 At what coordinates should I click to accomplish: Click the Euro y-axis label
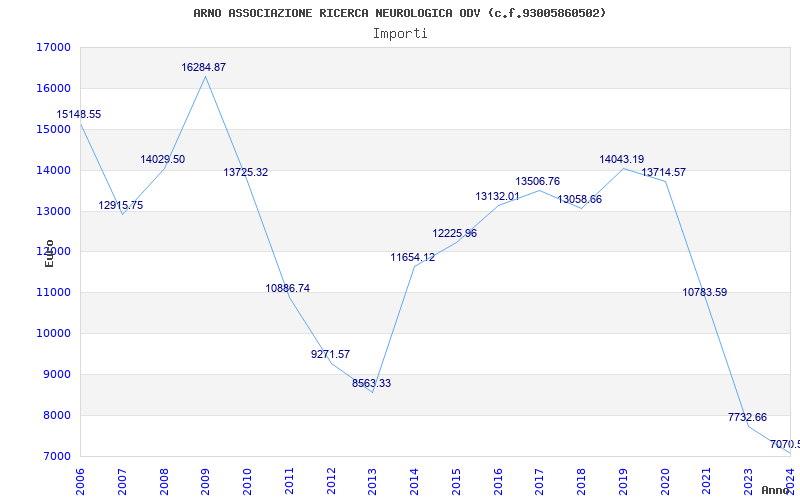pos(49,253)
